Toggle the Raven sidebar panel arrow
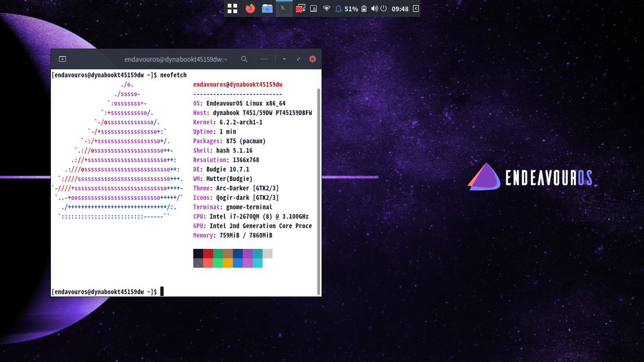 415,9
